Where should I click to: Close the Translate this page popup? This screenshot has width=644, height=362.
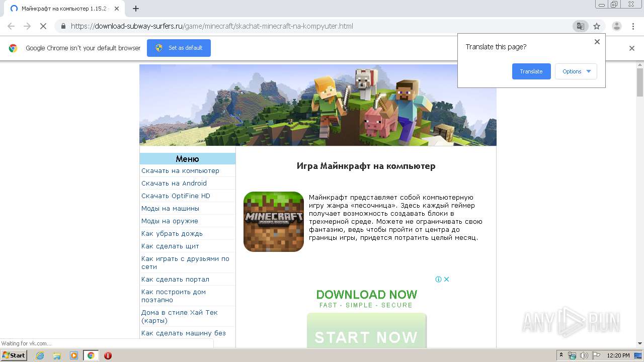(x=597, y=42)
